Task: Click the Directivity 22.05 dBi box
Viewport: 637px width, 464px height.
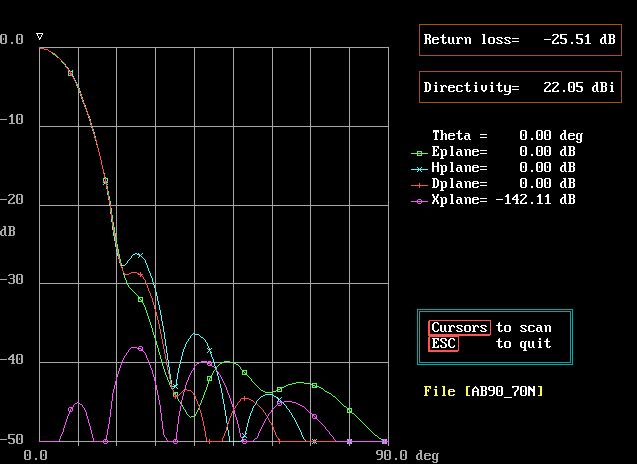Action: click(520, 87)
